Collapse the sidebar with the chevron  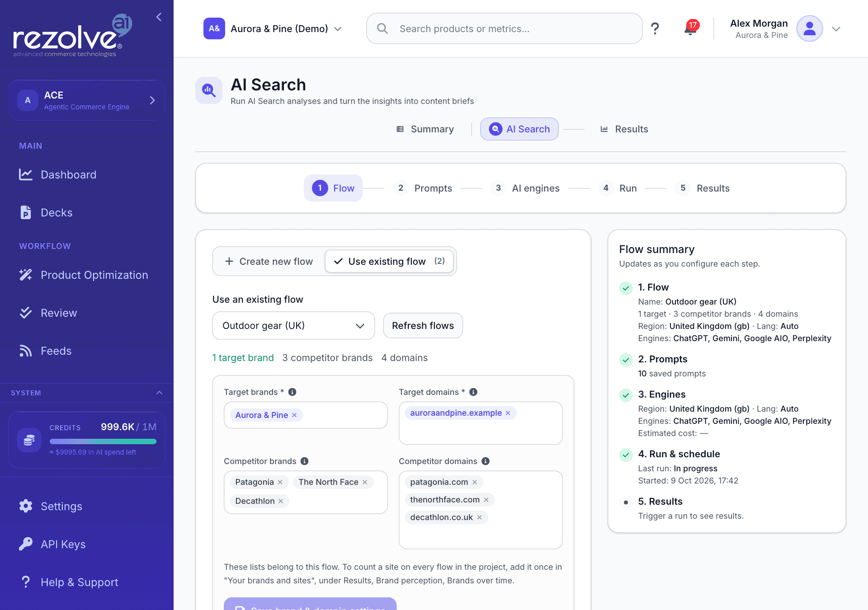click(x=159, y=17)
